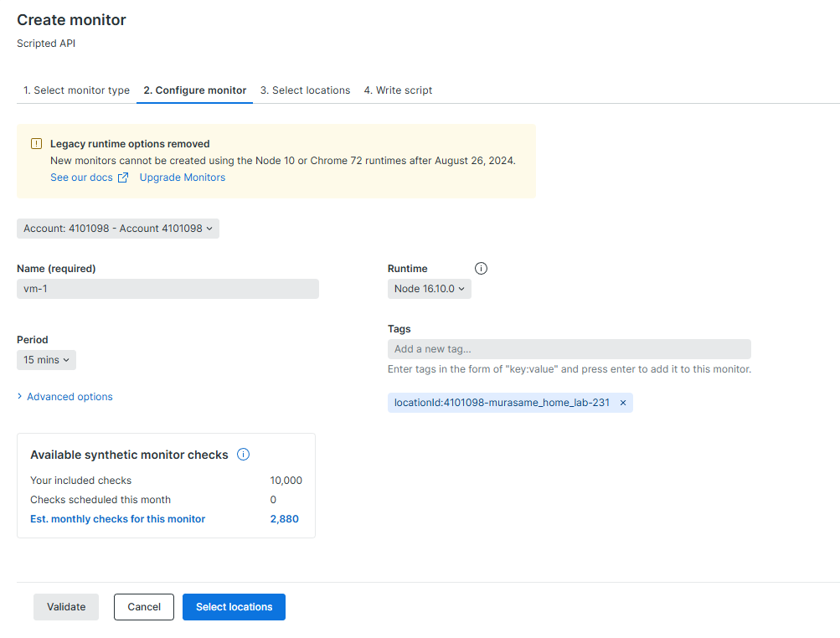Select the Configure monitor tab
840x638 pixels.
[x=195, y=90]
